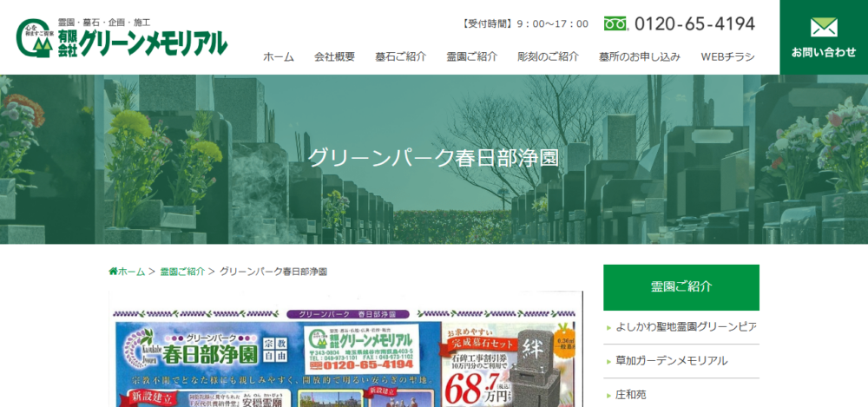Open the 墓石ご紹介 menu item
Image resolution: width=868 pixels, height=407 pixels.
(x=401, y=56)
